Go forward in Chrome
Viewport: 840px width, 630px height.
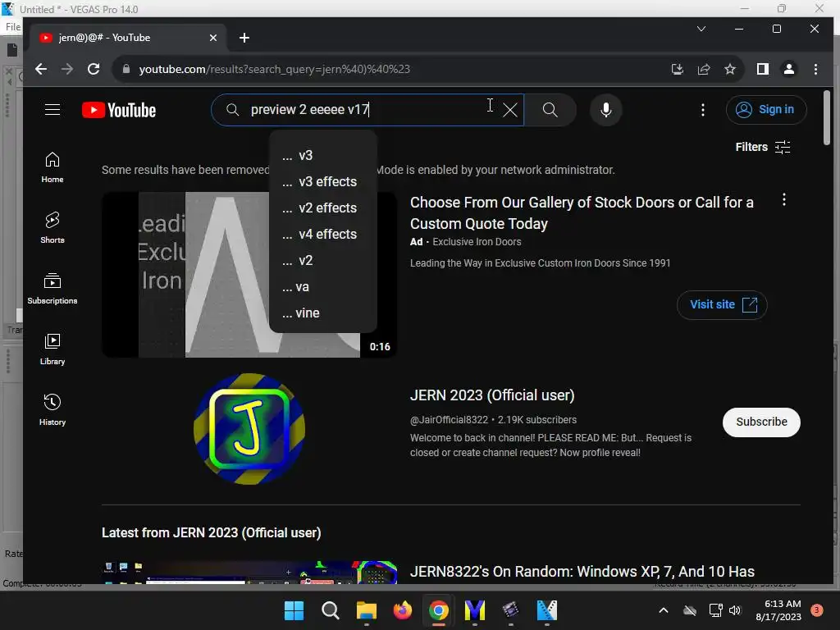click(x=67, y=69)
